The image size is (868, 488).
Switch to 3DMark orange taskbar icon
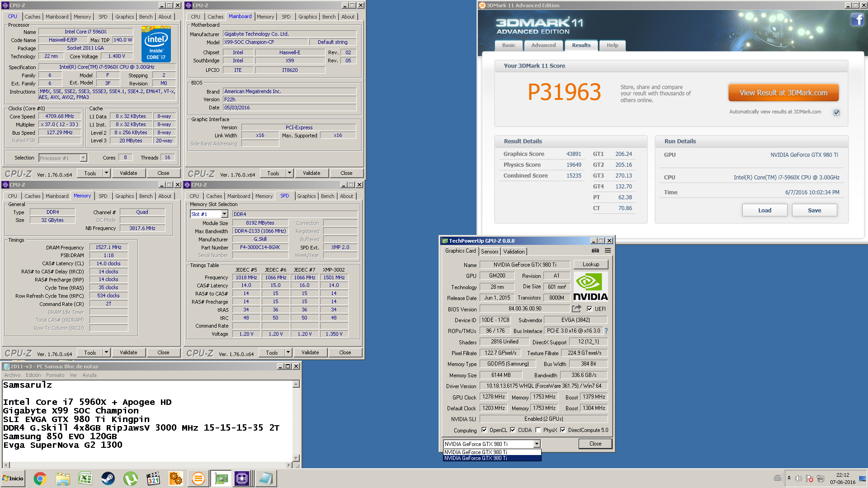tap(198, 479)
